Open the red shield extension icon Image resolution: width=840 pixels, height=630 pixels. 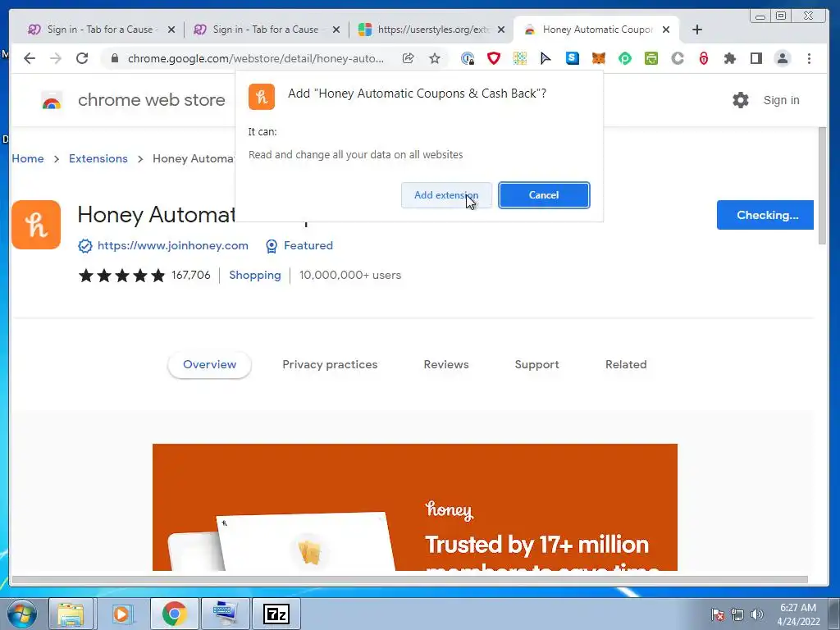point(493,58)
